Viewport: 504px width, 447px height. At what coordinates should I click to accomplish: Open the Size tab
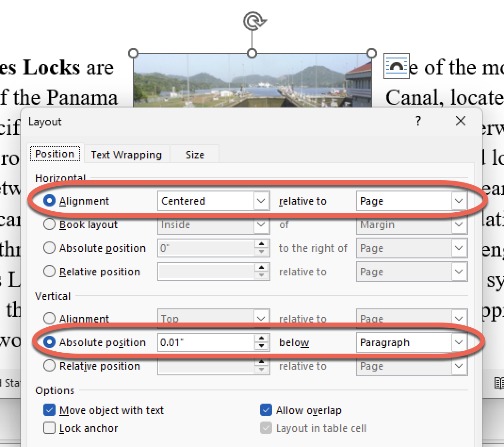click(195, 155)
